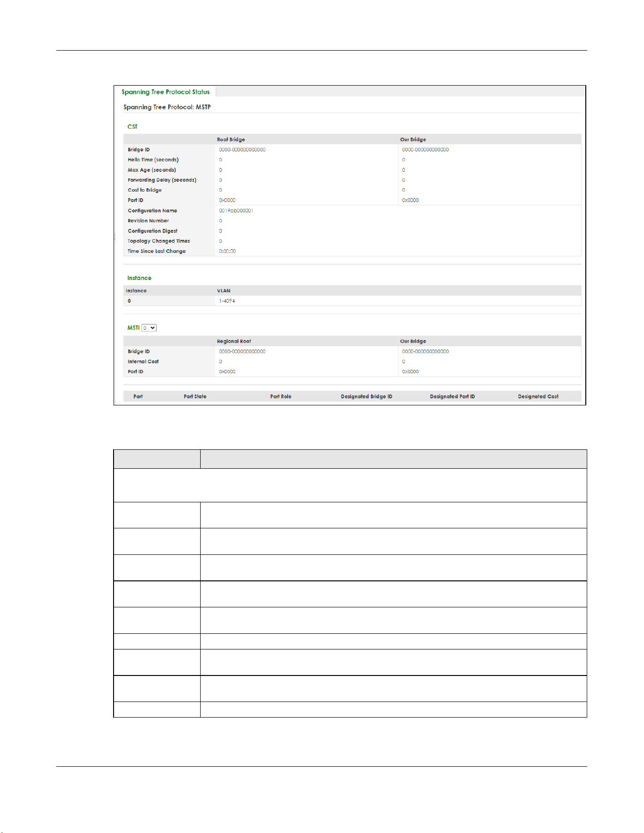Select the Hello Time (seconds) label

153,160
